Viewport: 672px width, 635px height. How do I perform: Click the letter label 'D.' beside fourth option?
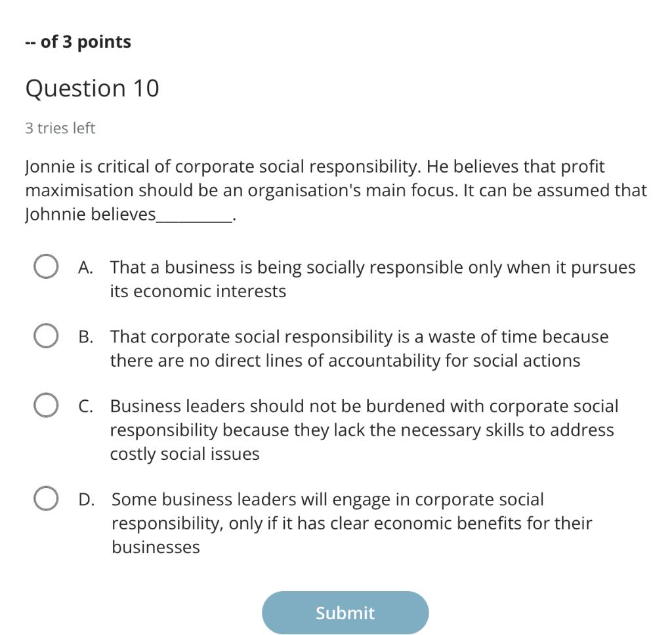click(85, 499)
